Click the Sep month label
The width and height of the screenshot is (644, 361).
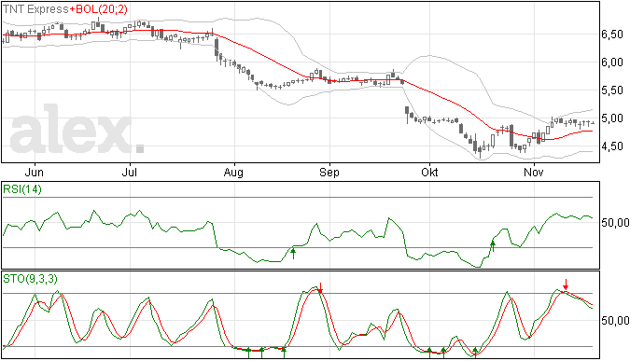329,173
